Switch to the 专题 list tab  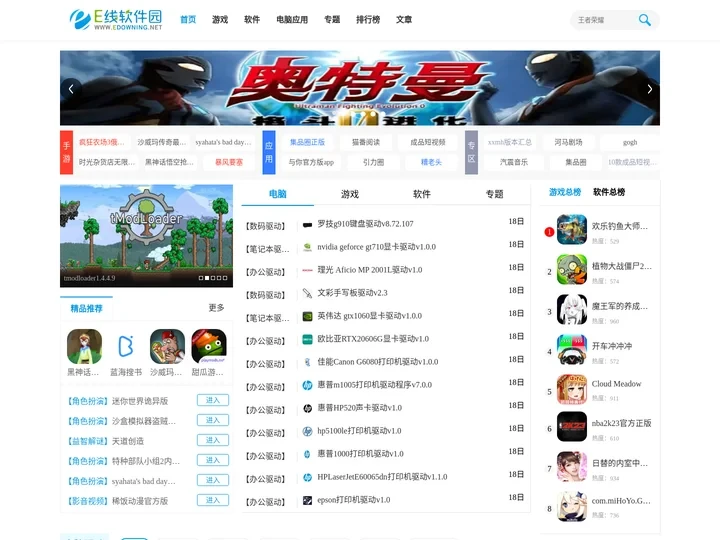pos(495,194)
